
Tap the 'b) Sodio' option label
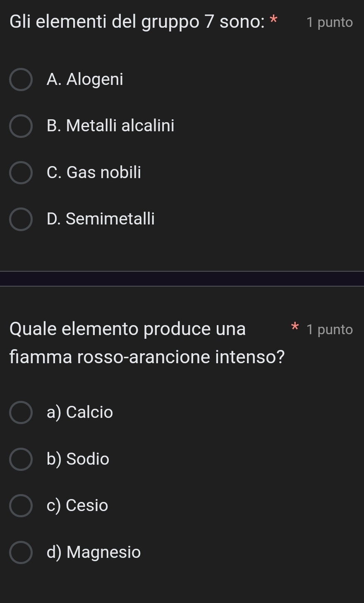[x=78, y=459]
